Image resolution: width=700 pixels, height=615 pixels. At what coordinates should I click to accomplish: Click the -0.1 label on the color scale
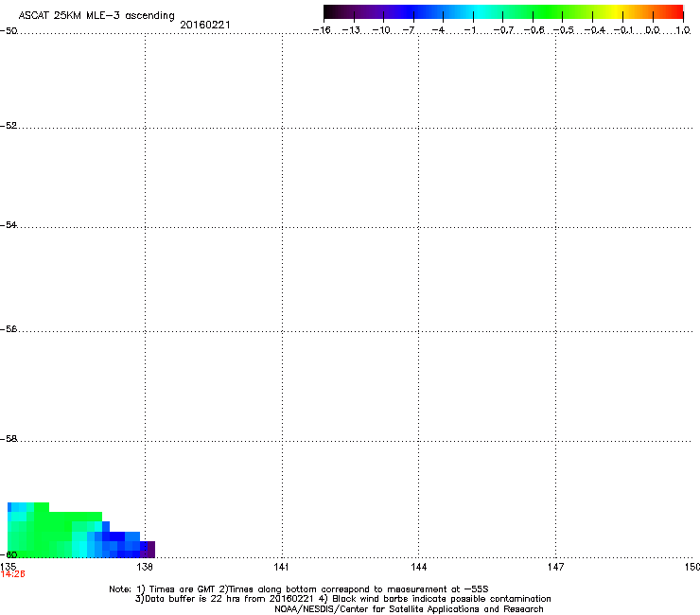coord(623,30)
